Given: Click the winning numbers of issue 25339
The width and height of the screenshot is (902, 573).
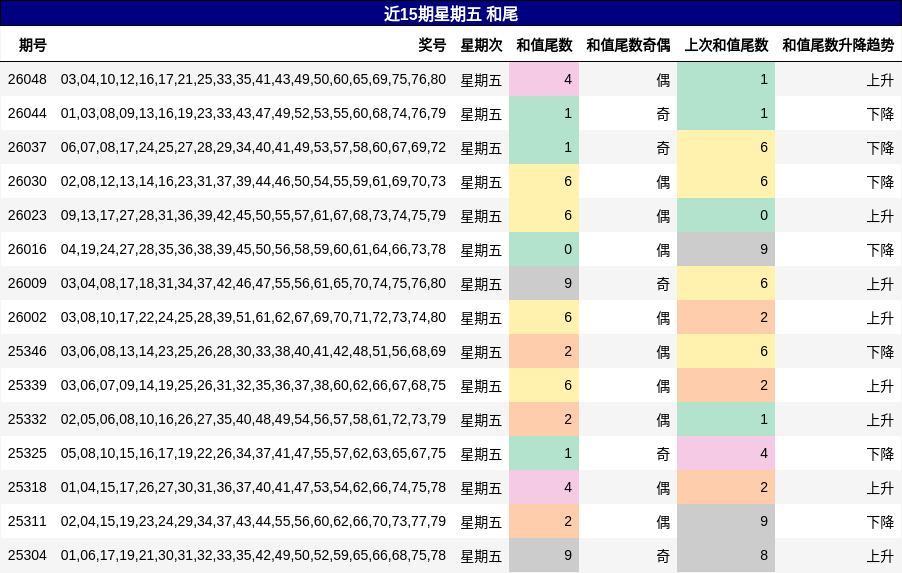Looking at the screenshot, I should tap(253, 385).
